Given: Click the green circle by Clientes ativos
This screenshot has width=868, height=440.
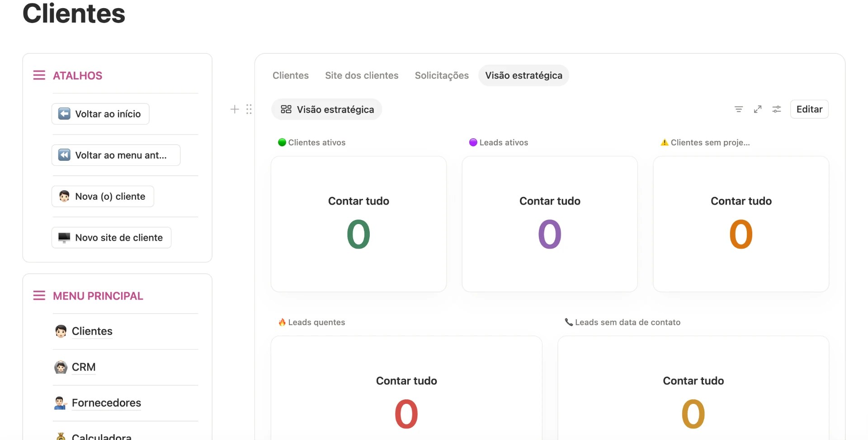Looking at the screenshot, I should click(282, 142).
